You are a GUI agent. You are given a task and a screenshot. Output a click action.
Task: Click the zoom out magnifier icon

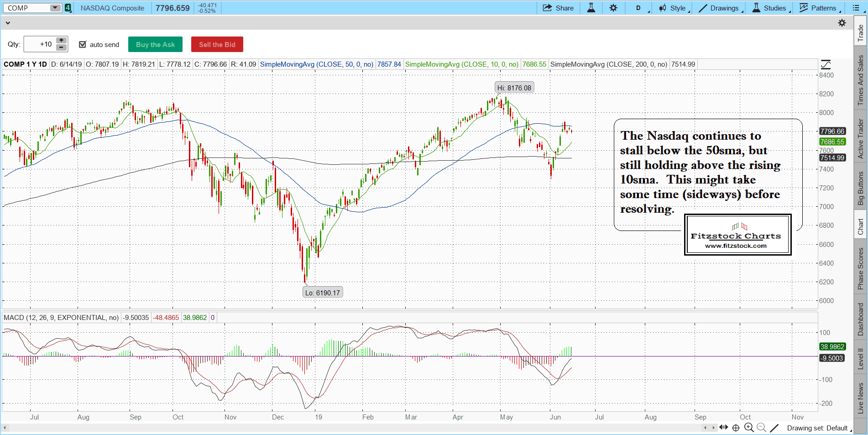761,428
